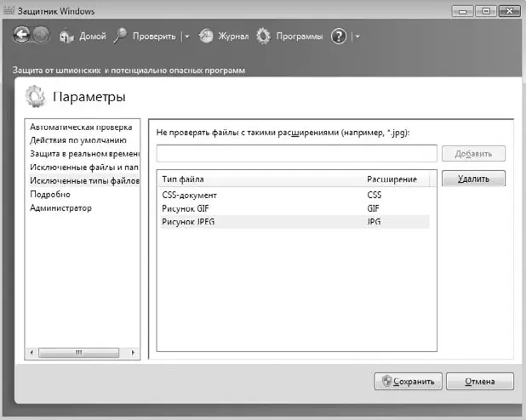Click the Удалить button
This screenshot has height=420, width=526.
pyautogui.click(x=473, y=179)
